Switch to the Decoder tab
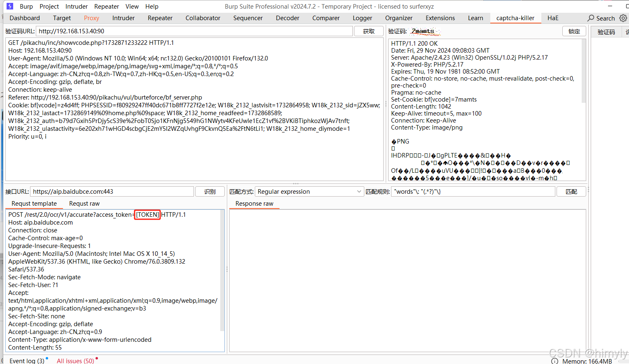 pyautogui.click(x=288, y=18)
